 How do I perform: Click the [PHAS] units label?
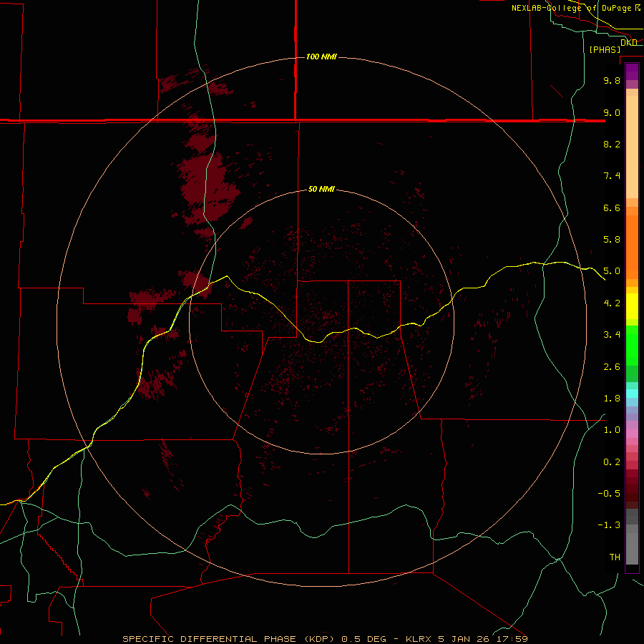point(605,50)
